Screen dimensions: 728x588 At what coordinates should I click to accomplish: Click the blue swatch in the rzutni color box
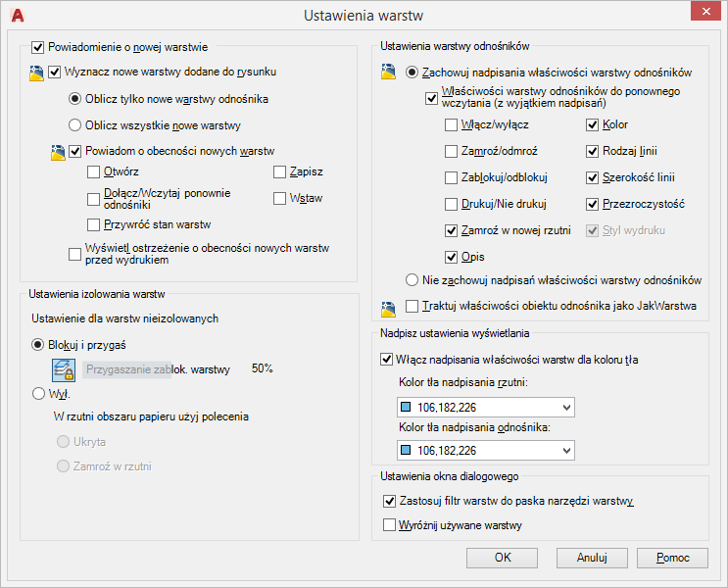(x=407, y=408)
